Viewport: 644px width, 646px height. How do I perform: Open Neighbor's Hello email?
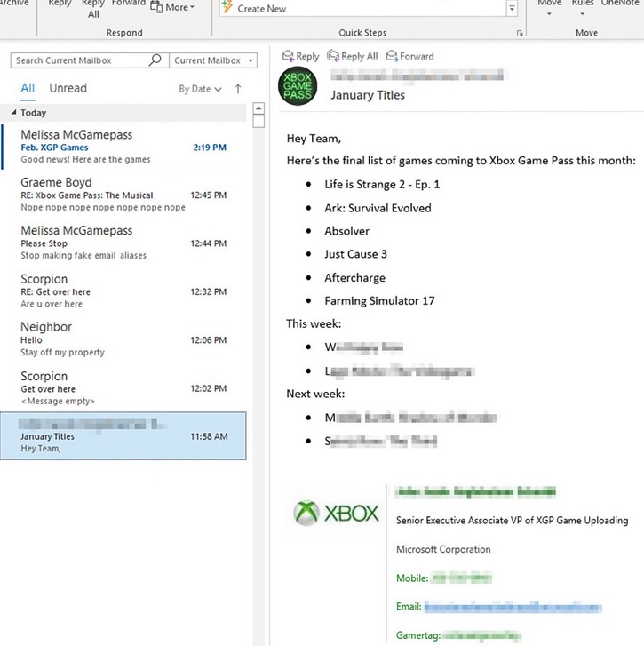123,339
